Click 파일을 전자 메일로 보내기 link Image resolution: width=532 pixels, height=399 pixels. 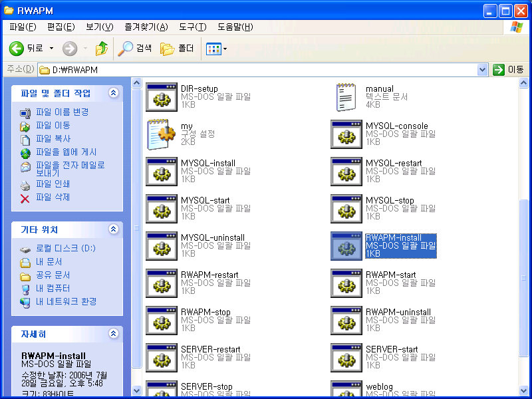coord(70,169)
